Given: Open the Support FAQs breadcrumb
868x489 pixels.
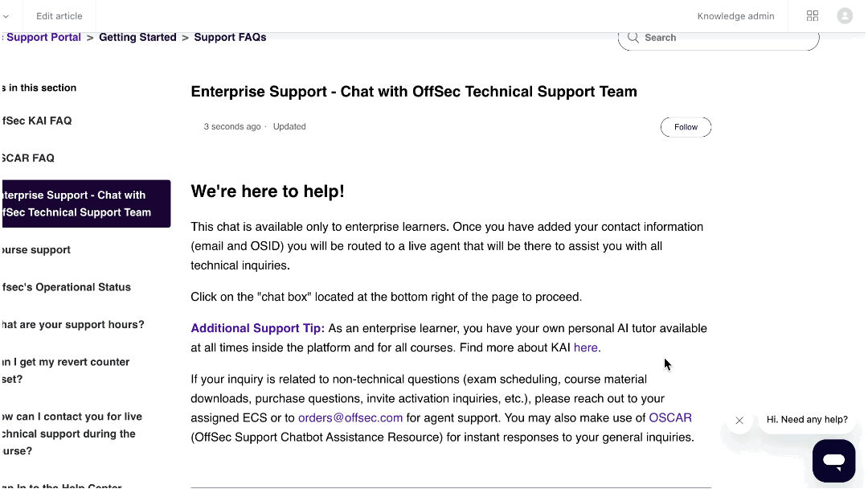Looking at the screenshot, I should (230, 37).
